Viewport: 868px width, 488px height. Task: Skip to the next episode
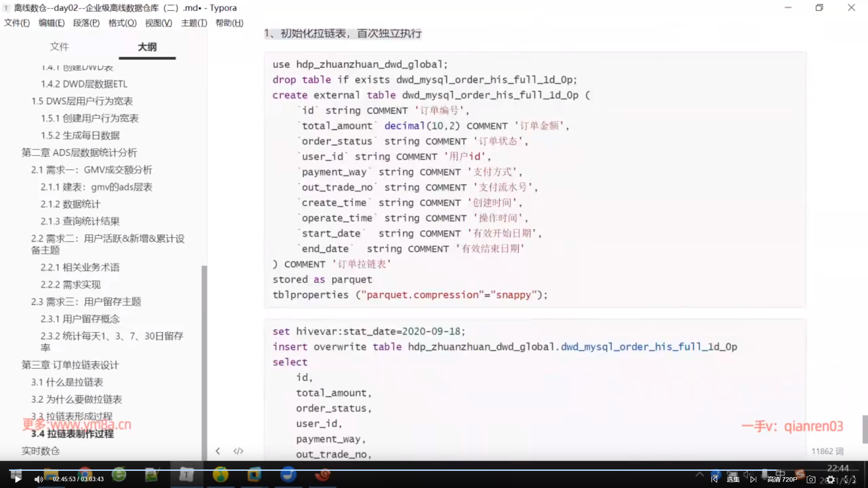(753, 479)
